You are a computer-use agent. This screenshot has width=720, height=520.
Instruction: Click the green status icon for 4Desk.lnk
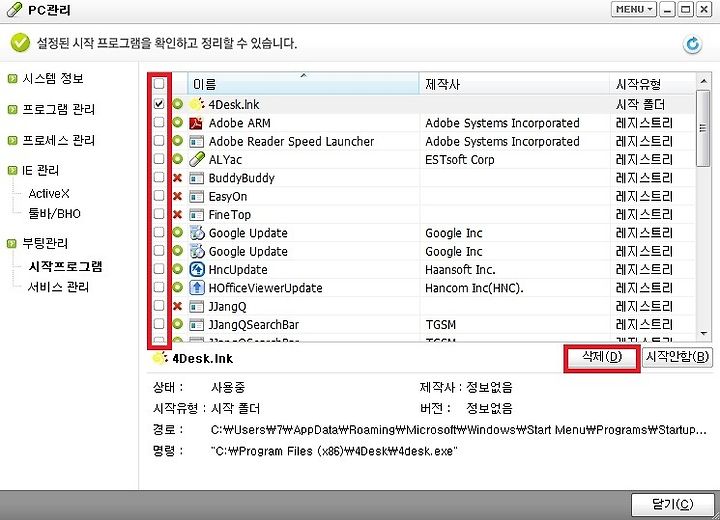coord(177,104)
